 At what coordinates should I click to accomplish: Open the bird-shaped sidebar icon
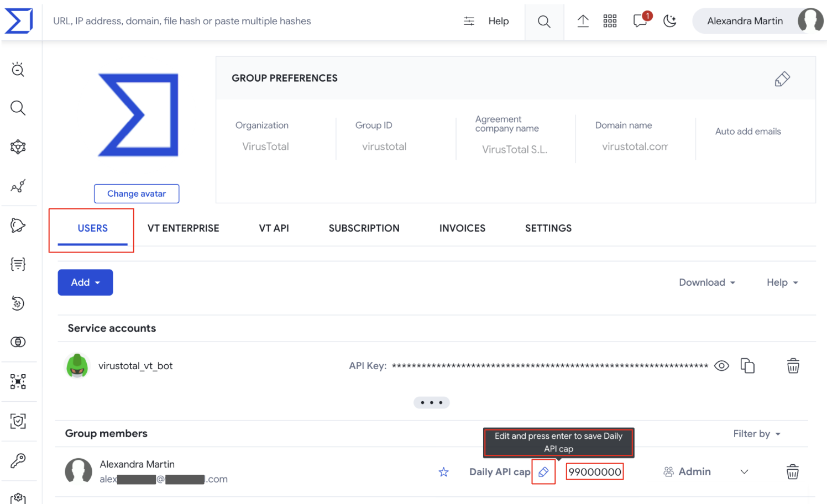[x=18, y=225]
